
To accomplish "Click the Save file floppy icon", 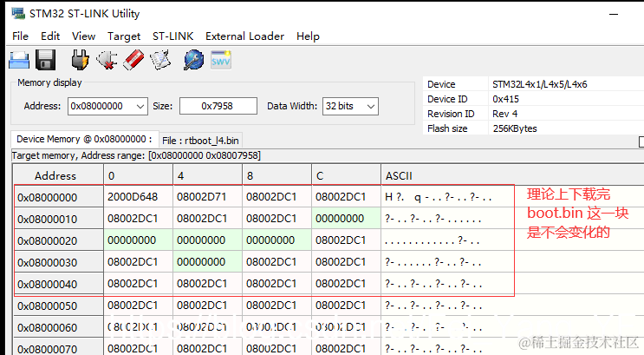I will 46,61.
